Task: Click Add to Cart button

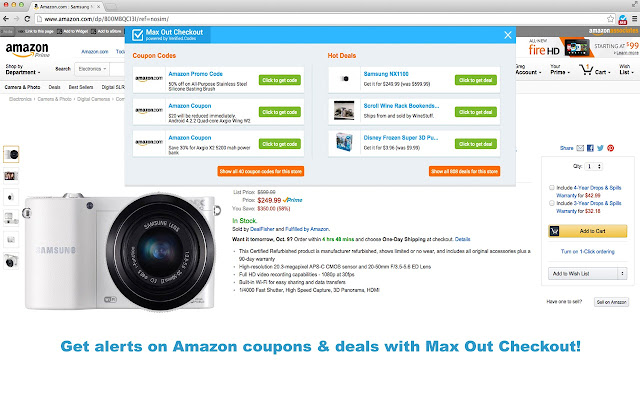Action: coord(587,231)
